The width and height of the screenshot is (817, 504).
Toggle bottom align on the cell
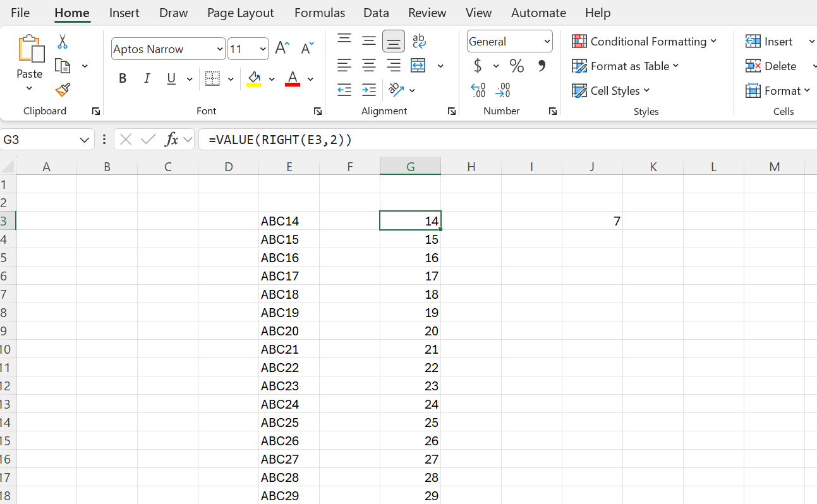(x=394, y=42)
